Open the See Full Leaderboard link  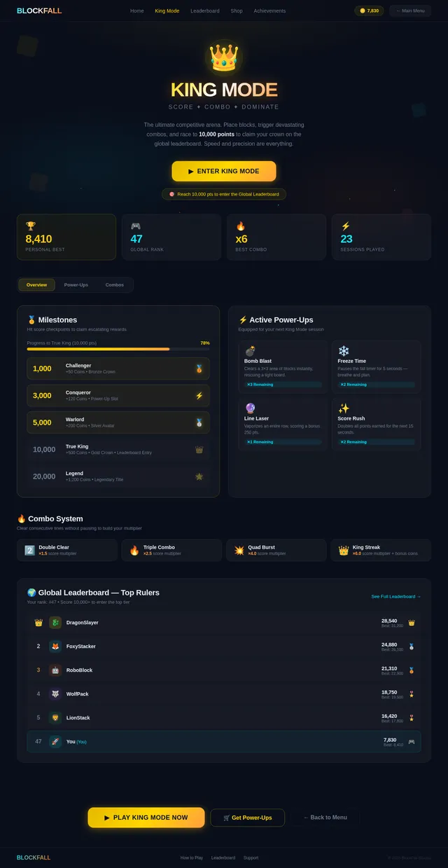pyautogui.click(x=395, y=597)
